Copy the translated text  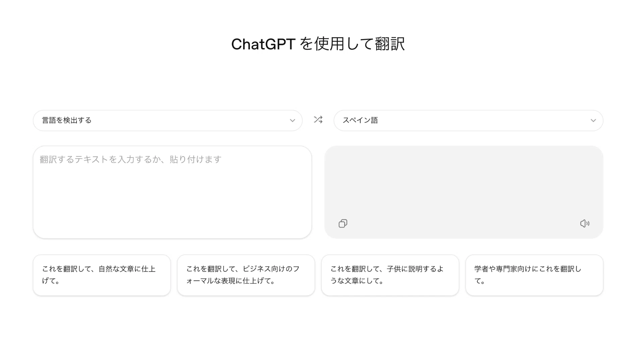343,224
